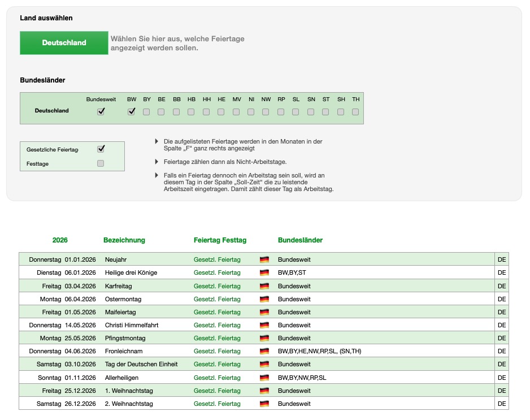
Task: Toggle the Bundesweit checkbox
Action: 101,112
